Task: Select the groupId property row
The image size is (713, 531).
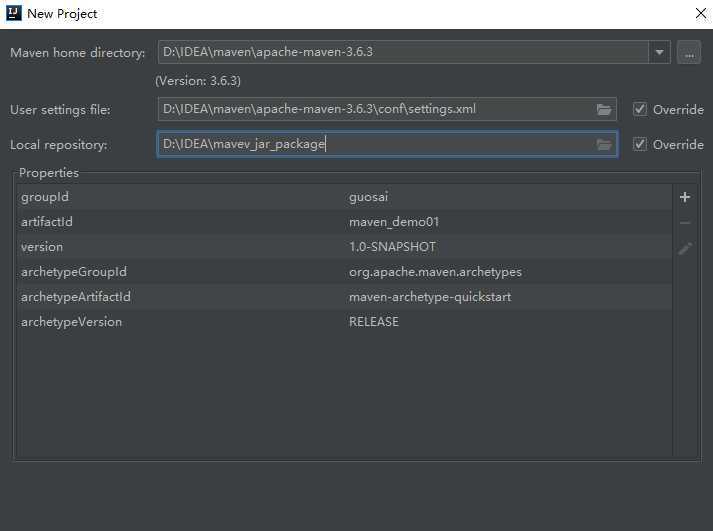Action: [x=344, y=197]
